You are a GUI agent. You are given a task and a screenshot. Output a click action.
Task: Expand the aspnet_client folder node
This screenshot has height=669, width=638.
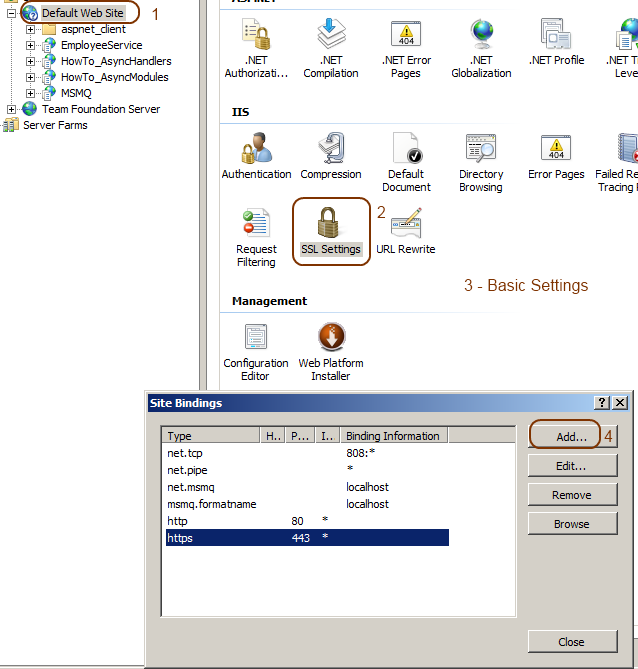coord(30,29)
